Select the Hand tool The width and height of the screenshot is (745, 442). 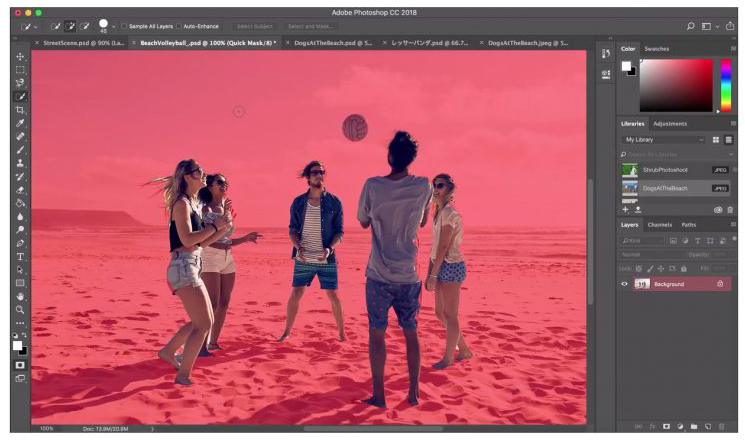20,296
